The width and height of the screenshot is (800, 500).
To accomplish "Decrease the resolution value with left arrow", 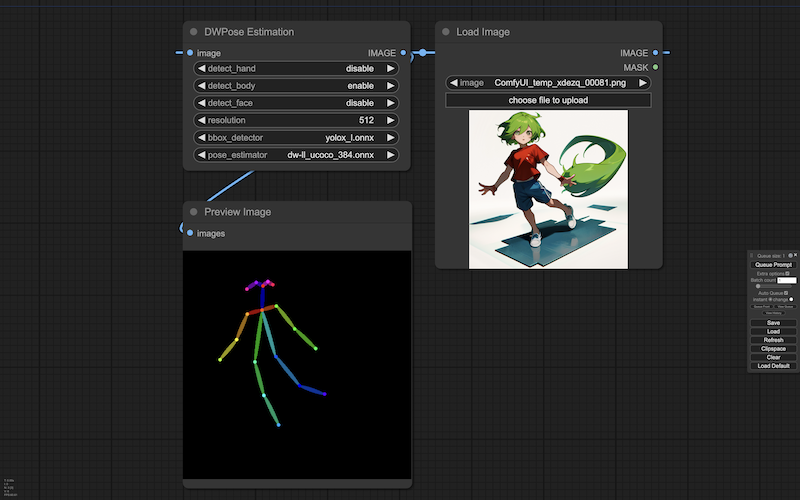I will coord(201,120).
